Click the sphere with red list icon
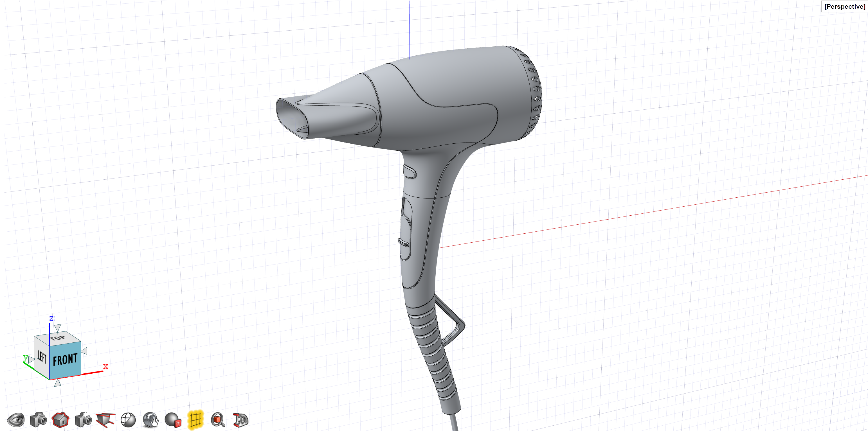 (173, 419)
